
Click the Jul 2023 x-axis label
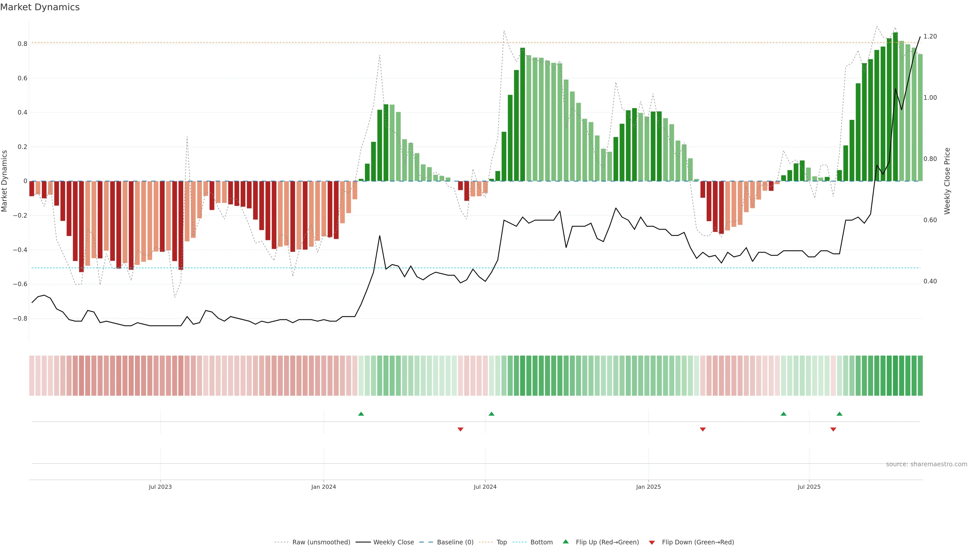(160, 487)
